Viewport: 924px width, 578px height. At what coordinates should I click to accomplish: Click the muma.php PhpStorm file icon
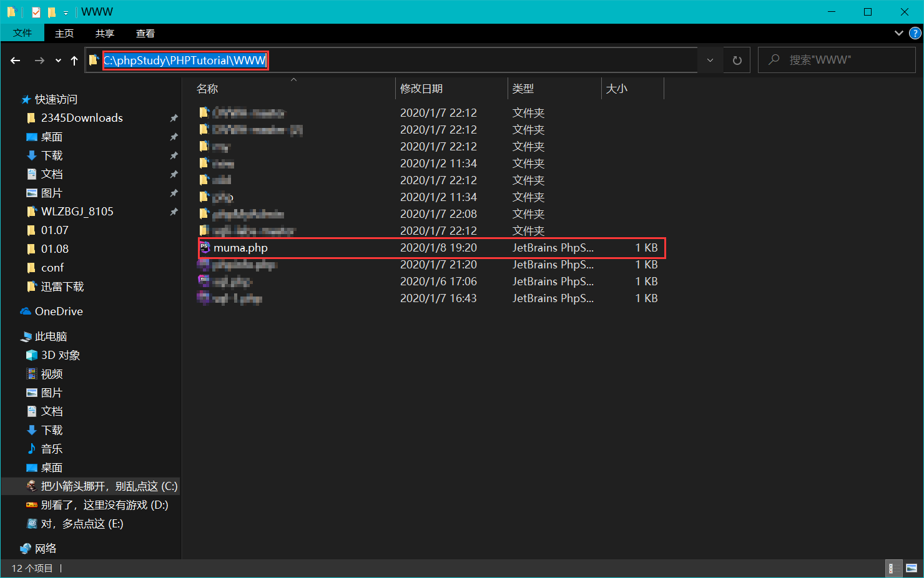coord(204,248)
